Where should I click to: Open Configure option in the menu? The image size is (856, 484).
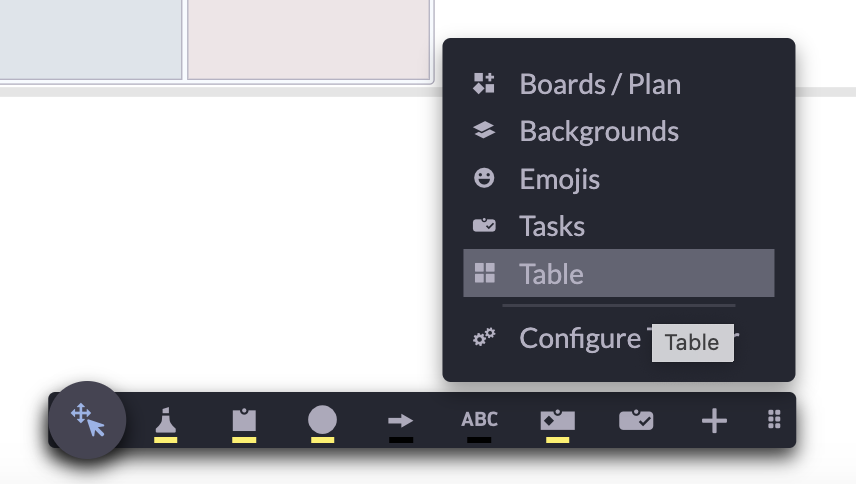pos(579,338)
